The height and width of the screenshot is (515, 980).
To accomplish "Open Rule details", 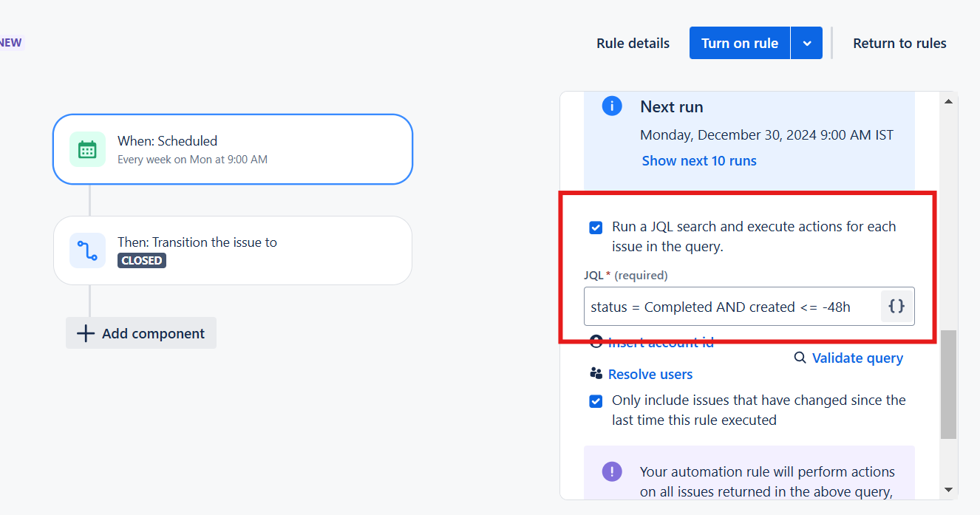I will pos(632,43).
